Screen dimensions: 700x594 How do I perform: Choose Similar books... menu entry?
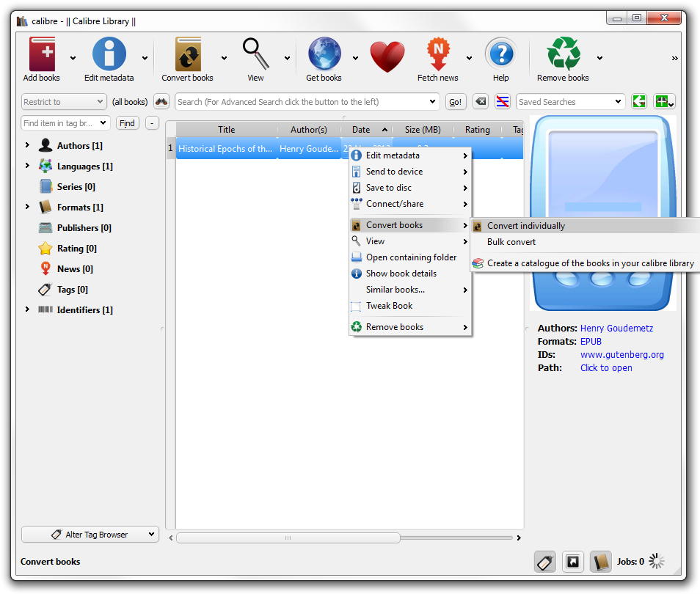pyautogui.click(x=410, y=289)
